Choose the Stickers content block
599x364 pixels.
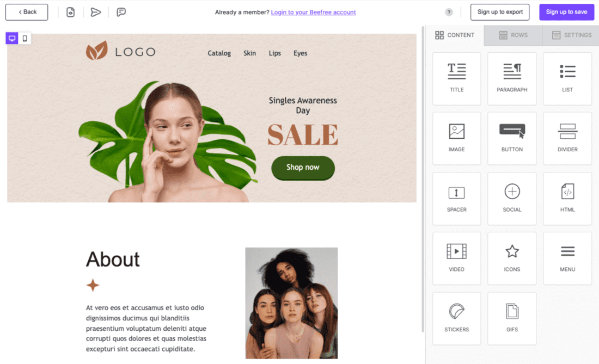click(456, 319)
